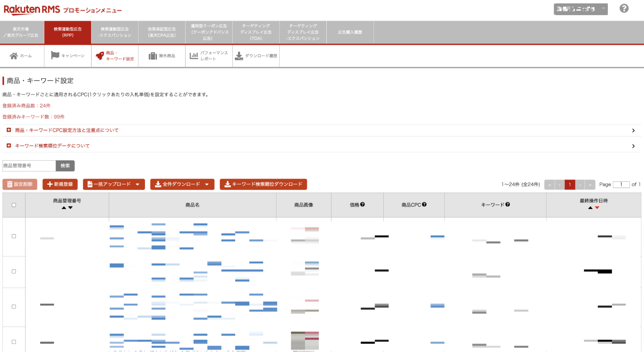
Task: Check the first product row checkbox
Action: 14,236
